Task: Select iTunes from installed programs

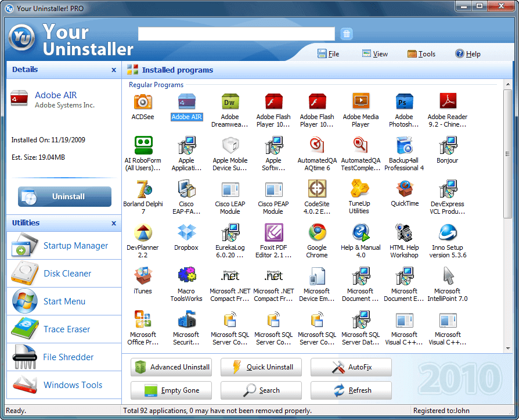Action: point(143,283)
